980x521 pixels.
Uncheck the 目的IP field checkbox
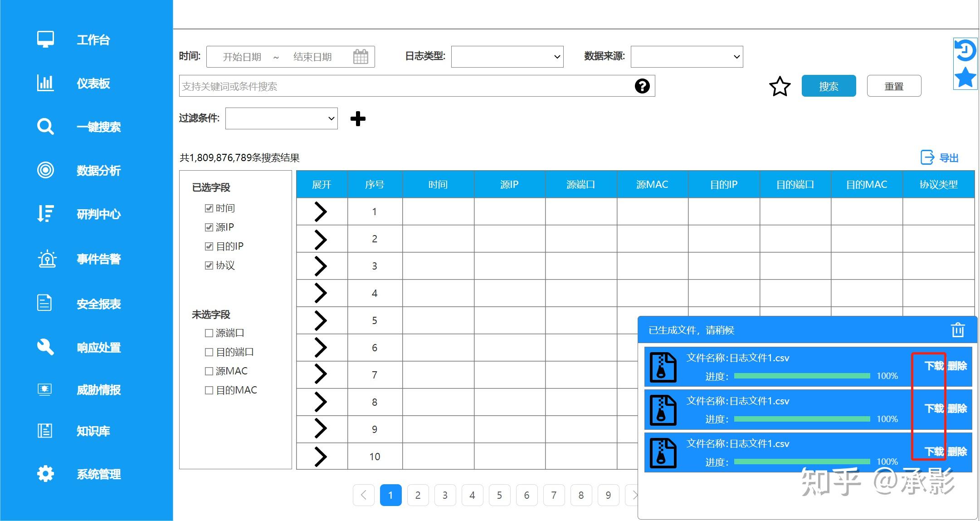[x=209, y=246]
